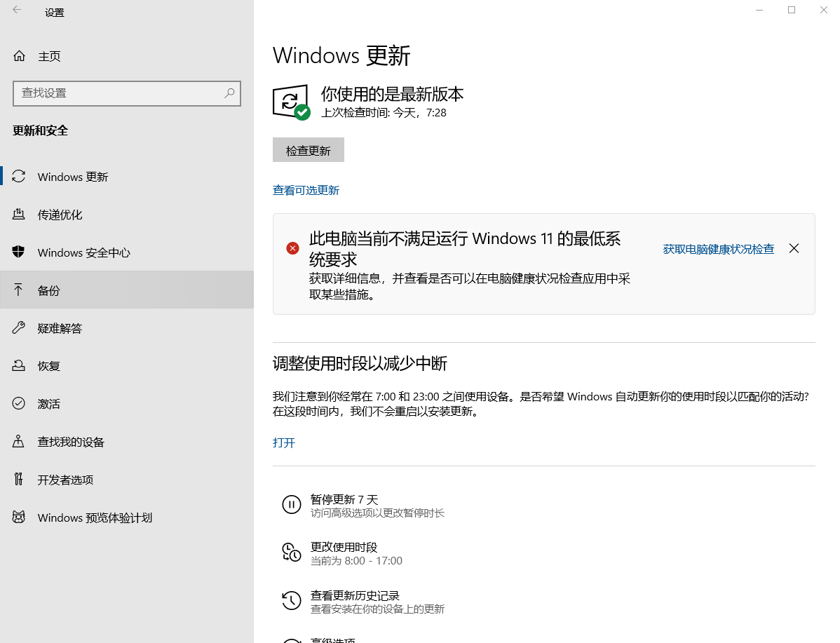The width and height of the screenshot is (840, 643).
Task: Open Windows 安全中心 shield icon
Action: point(19,252)
